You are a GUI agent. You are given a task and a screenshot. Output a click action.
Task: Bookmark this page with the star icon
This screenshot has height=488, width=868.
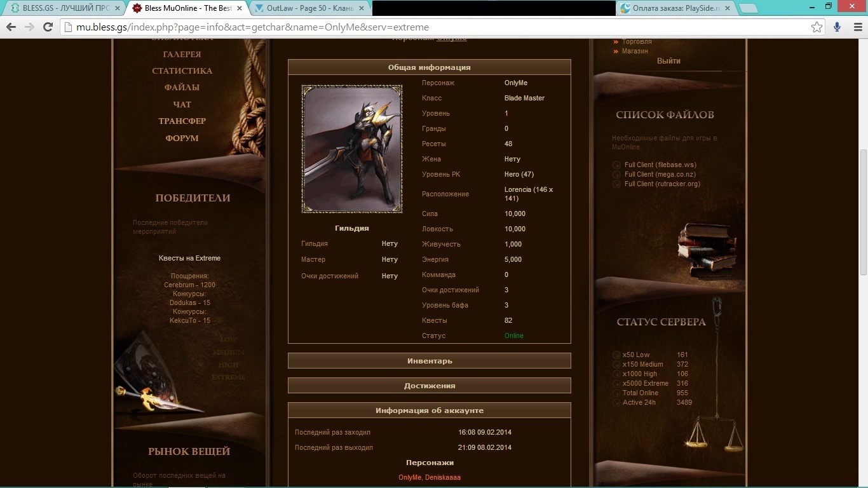[x=817, y=27]
